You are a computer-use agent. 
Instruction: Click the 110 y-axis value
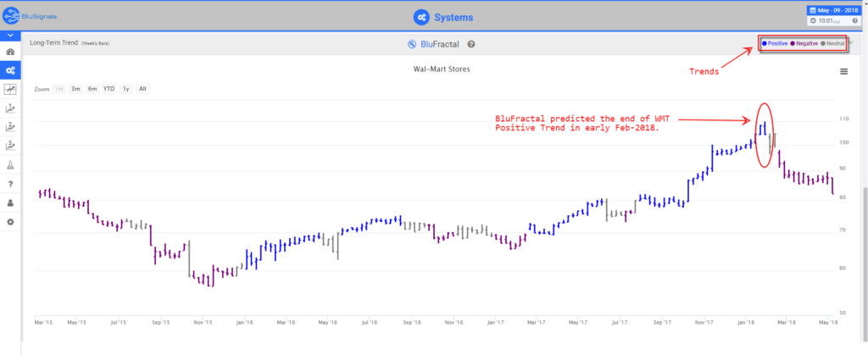[843, 119]
